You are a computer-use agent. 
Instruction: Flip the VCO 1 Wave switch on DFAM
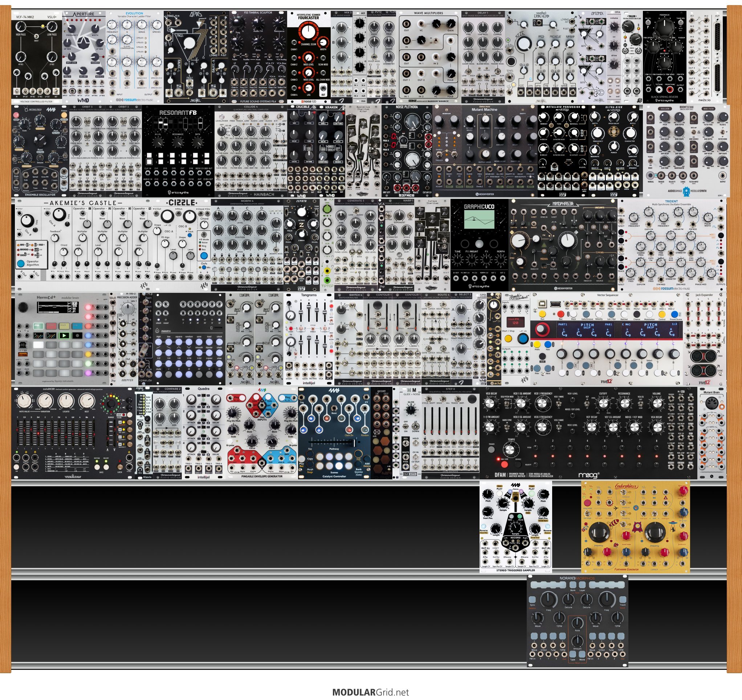pos(559,403)
